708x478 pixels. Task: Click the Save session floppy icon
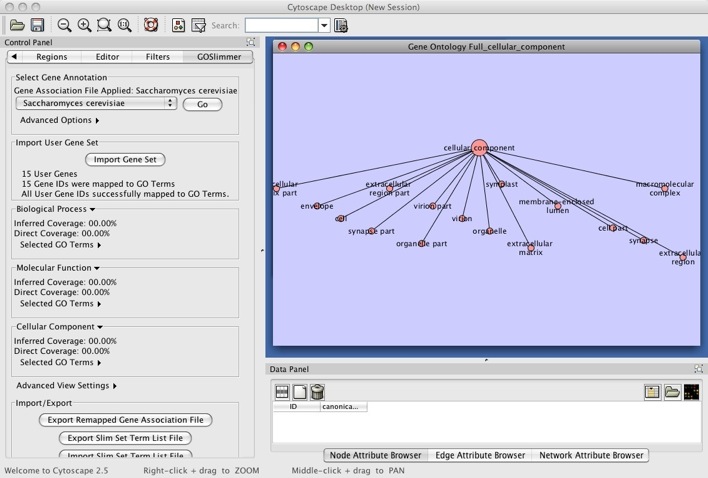[x=36, y=24]
